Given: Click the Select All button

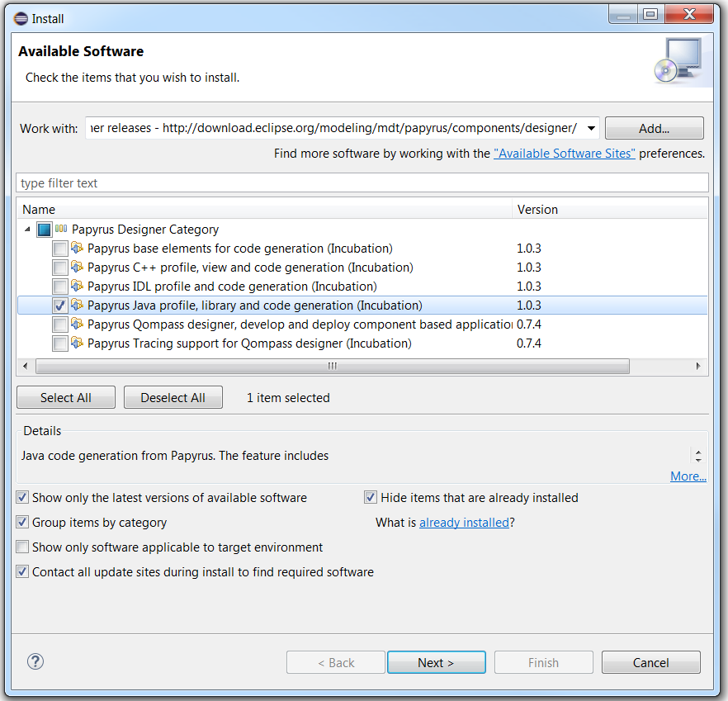Looking at the screenshot, I should (x=66, y=398).
